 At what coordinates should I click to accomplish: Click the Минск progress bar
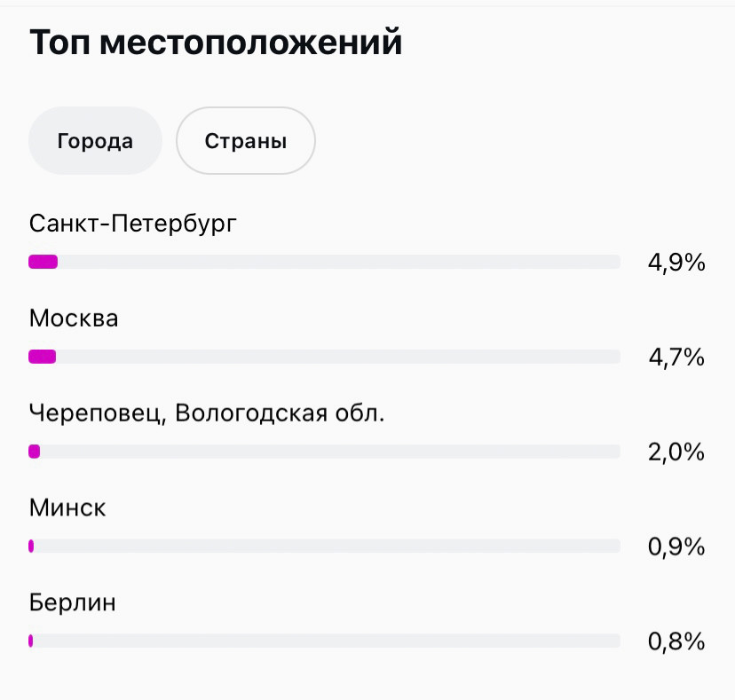(325, 546)
